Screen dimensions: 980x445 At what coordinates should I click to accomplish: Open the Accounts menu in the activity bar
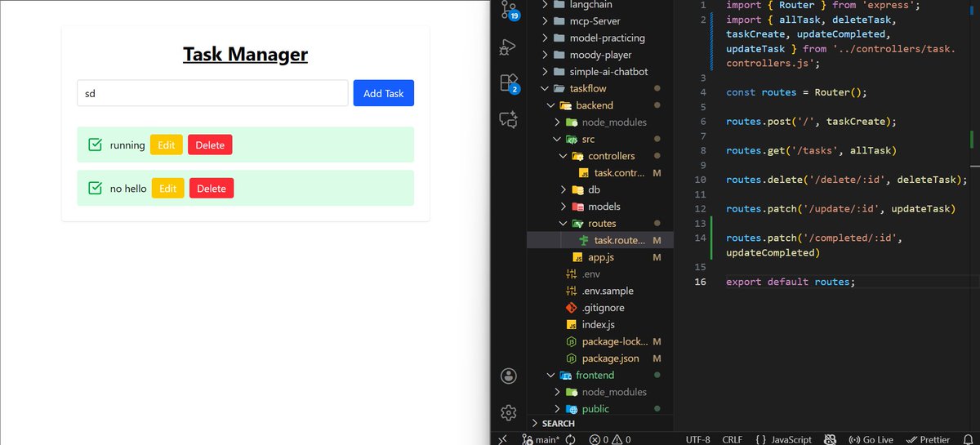pos(509,376)
